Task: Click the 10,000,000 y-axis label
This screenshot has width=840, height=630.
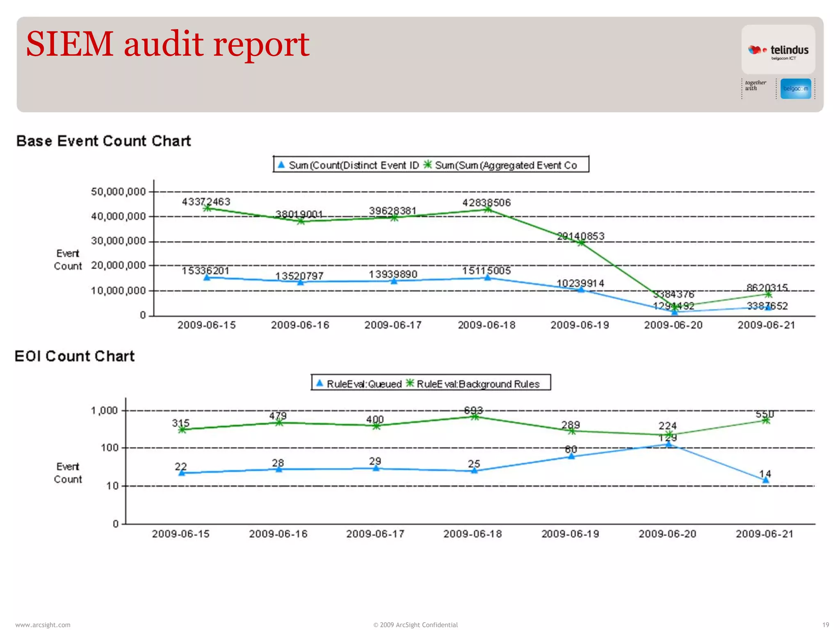Action: tap(119, 291)
